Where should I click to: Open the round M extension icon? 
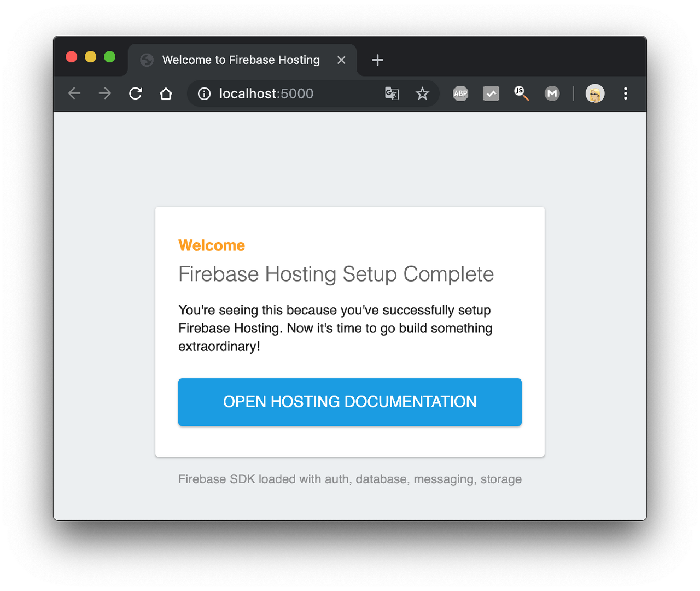pyautogui.click(x=552, y=93)
